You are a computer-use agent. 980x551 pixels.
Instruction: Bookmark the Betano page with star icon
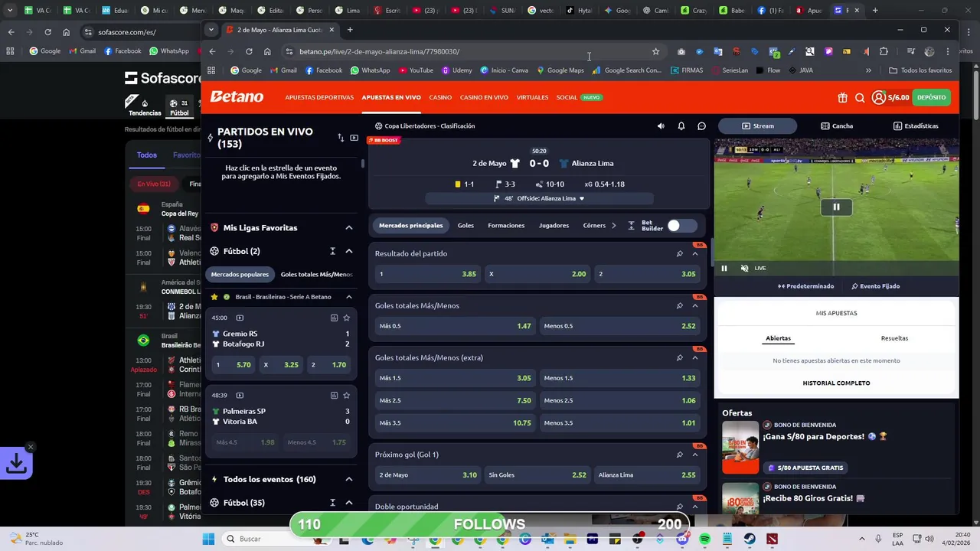click(655, 51)
